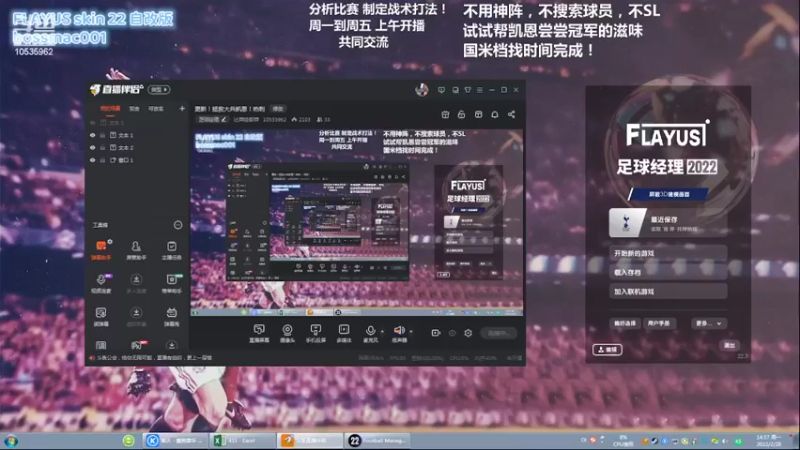Click the taskbar clock showing 14:57
The width and height of the screenshot is (800, 450).
[768, 441]
